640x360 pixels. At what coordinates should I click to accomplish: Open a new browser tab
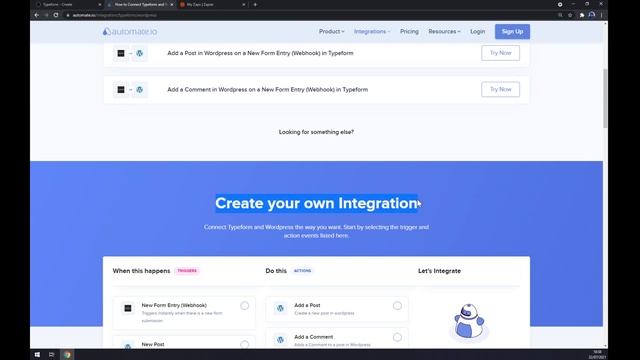pos(255,4)
